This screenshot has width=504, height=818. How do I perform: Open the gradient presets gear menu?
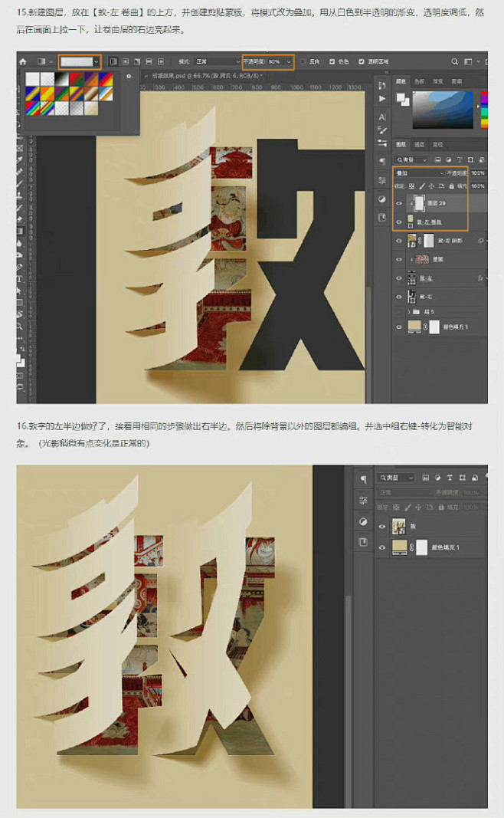click(x=129, y=77)
